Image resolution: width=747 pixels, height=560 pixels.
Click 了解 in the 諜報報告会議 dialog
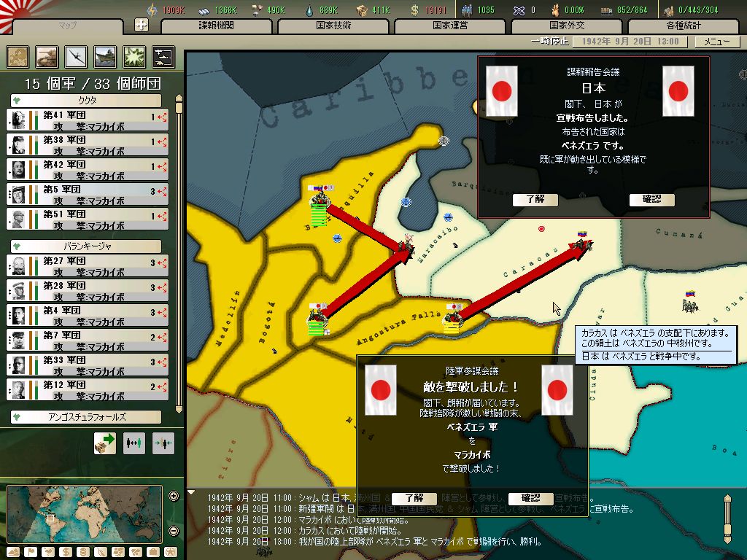535,200
